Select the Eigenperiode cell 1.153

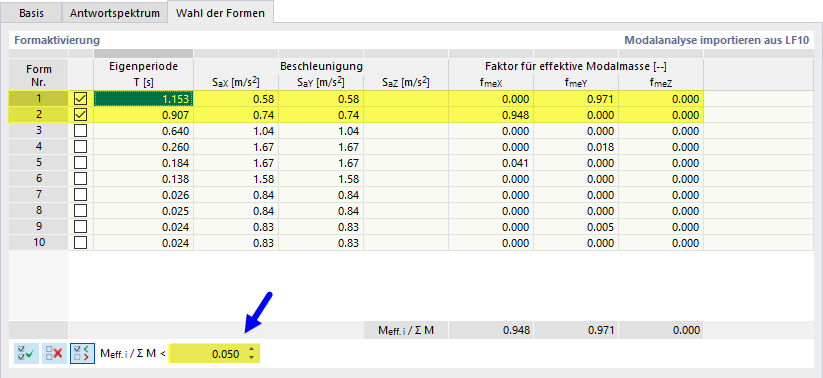tap(144, 99)
